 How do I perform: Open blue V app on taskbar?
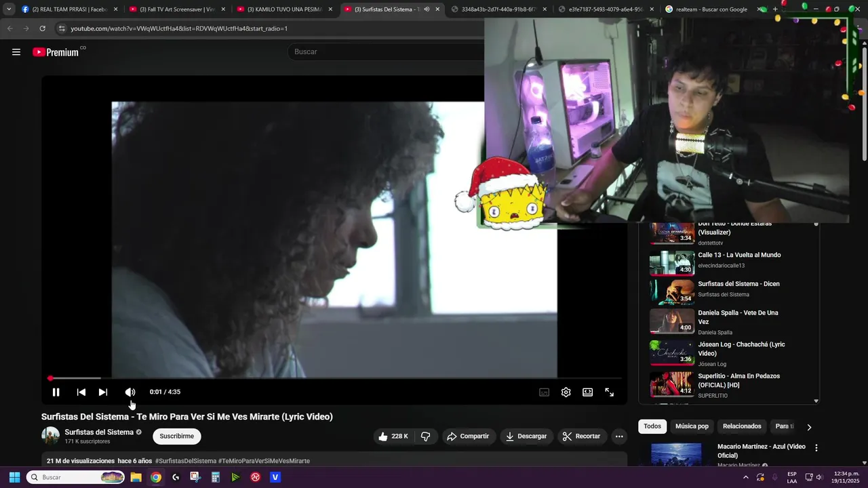tap(275, 477)
